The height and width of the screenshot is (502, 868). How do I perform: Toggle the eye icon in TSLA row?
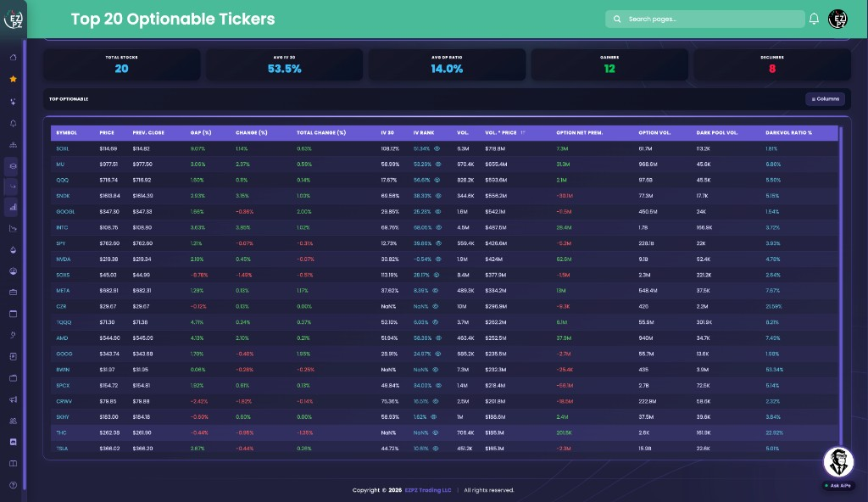click(x=435, y=449)
